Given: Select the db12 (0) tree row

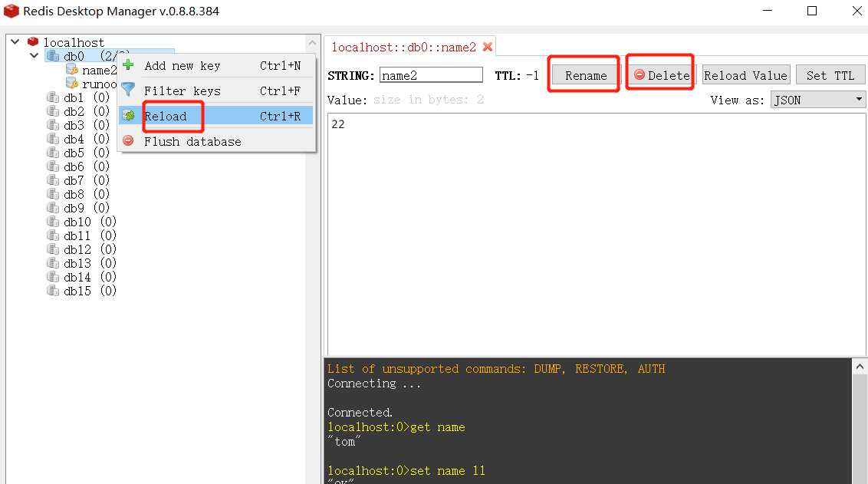Looking at the screenshot, I should coord(90,249).
